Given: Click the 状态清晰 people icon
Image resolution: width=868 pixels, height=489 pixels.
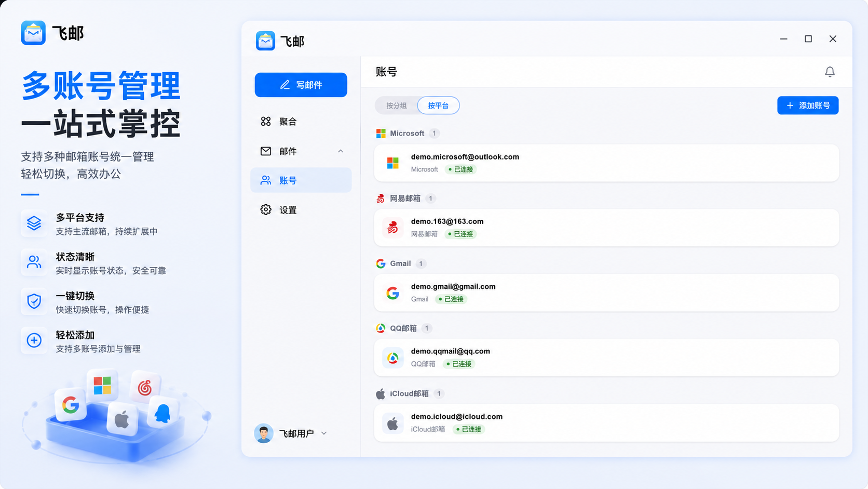Looking at the screenshot, I should 34,262.
